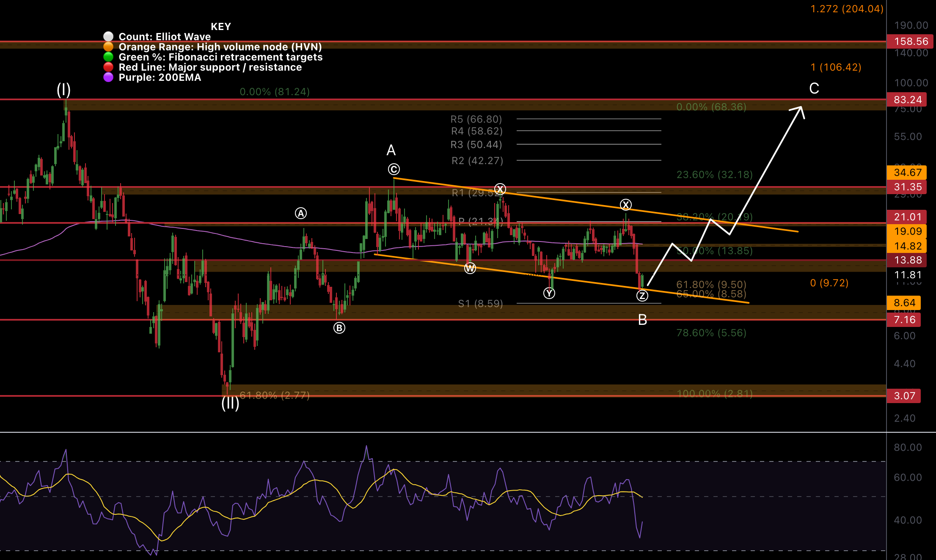Click the circled Y wave label
The height and width of the screenshot is (560, 936).
pyautogui.click(x=549, y=292)
